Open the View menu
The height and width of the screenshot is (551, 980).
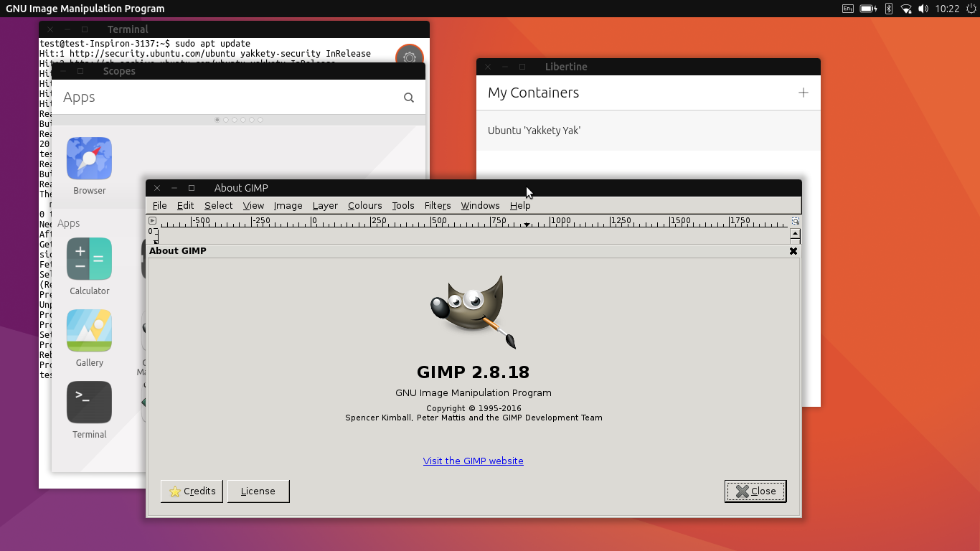(253, 205)
